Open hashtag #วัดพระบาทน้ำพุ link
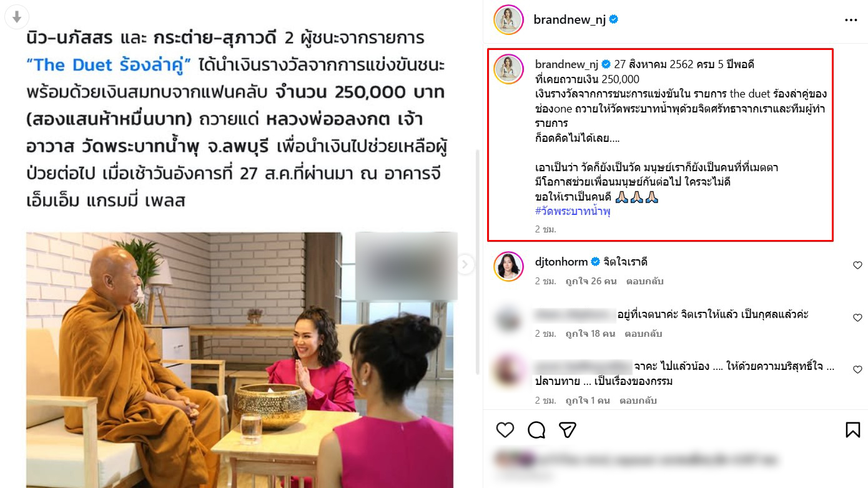The width and height of the screenshot is (868, 488). tap(573, 211)
